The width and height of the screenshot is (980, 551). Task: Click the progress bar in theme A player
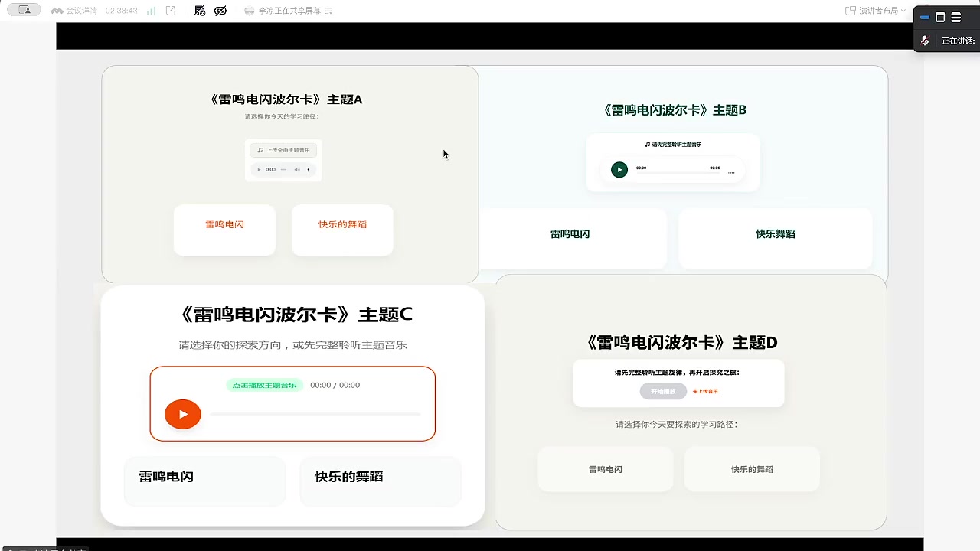pyautogui.click(x=283, y=169)
